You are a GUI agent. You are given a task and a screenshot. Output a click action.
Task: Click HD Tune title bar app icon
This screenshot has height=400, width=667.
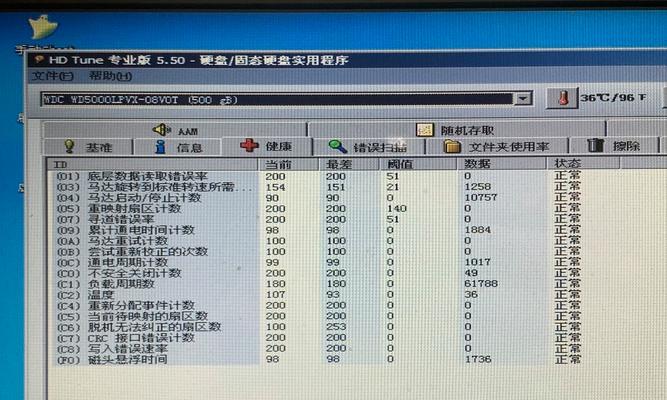click(39, 60)
